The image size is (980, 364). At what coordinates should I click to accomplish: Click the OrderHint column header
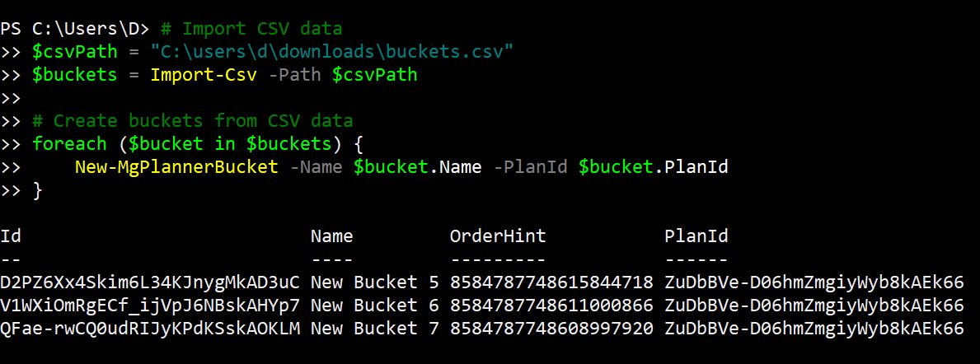498,236
